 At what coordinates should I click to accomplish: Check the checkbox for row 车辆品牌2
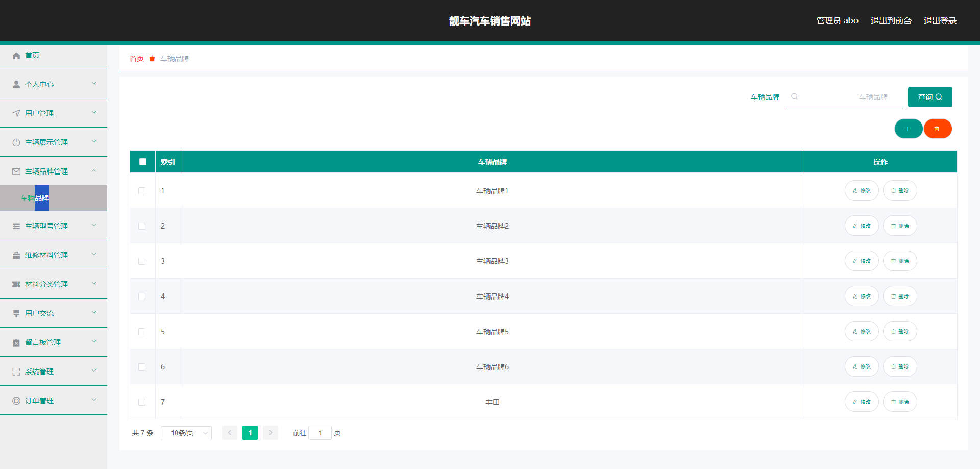pos(142,226)
